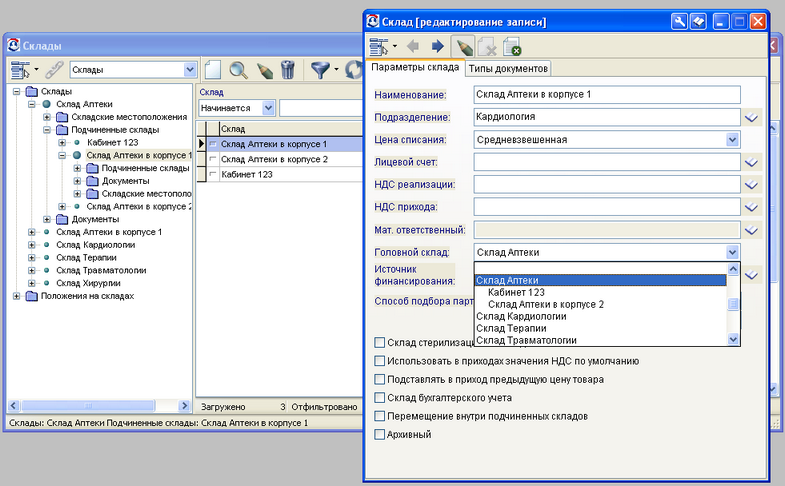This screenshot has height=486, width=785.
Task: Click the application icon in Склады title bar
Action: tap(14, 46)
